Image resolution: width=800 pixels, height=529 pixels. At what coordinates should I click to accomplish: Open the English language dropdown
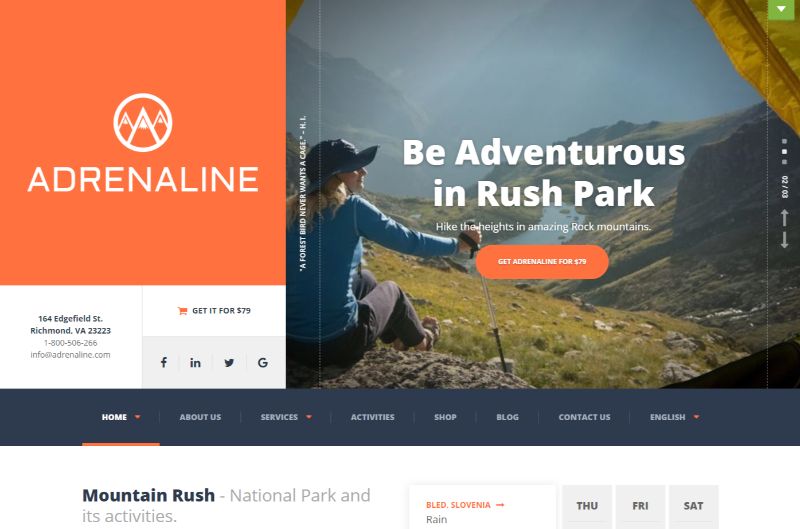coord(674,417)
